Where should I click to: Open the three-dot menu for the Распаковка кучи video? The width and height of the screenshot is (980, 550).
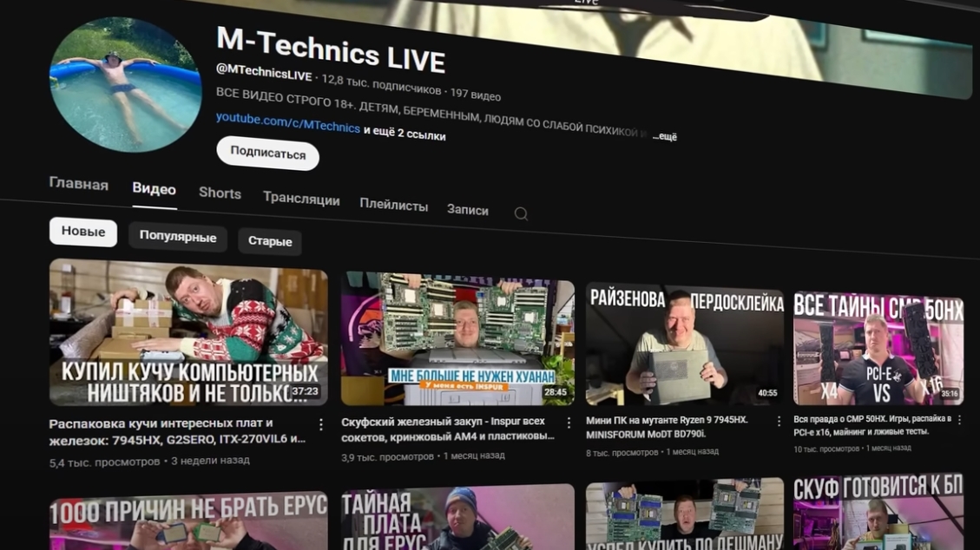[321, 424]
